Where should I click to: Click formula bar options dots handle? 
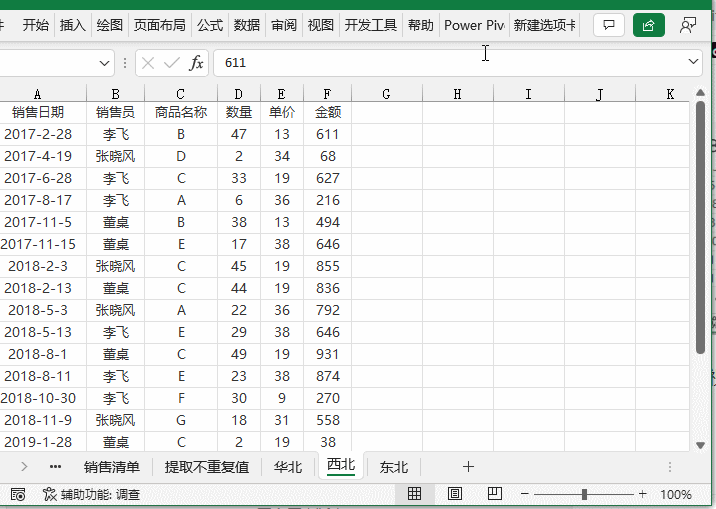[125, 63]
